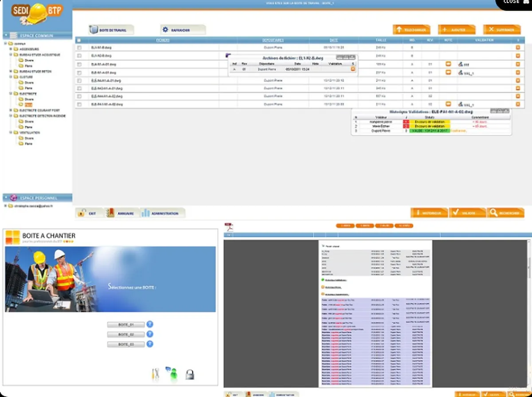Open the ANNUAIRE button in the main window toolbar

point(121,213)
